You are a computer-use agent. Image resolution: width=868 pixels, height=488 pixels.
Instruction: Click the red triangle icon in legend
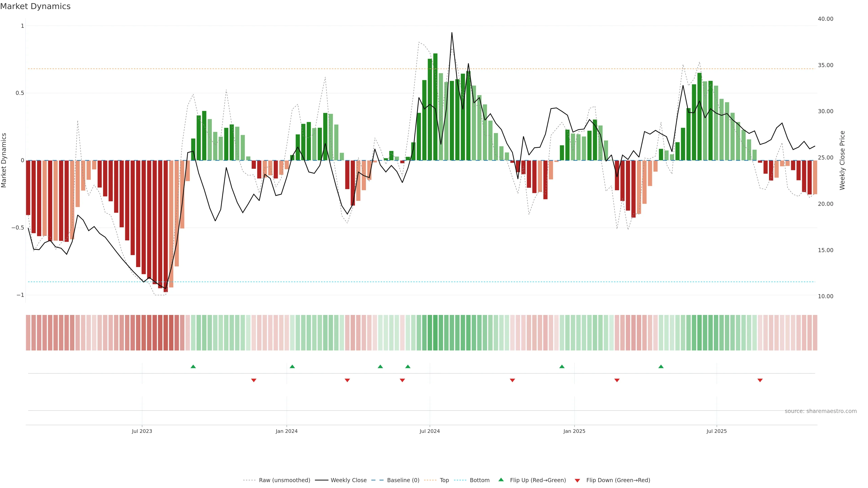[x=577, y=481]
